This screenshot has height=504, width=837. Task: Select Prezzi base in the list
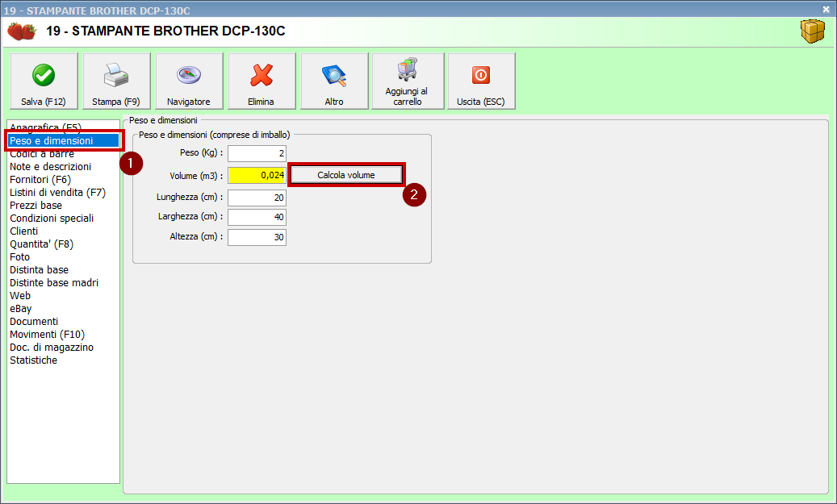click(36, 206)
